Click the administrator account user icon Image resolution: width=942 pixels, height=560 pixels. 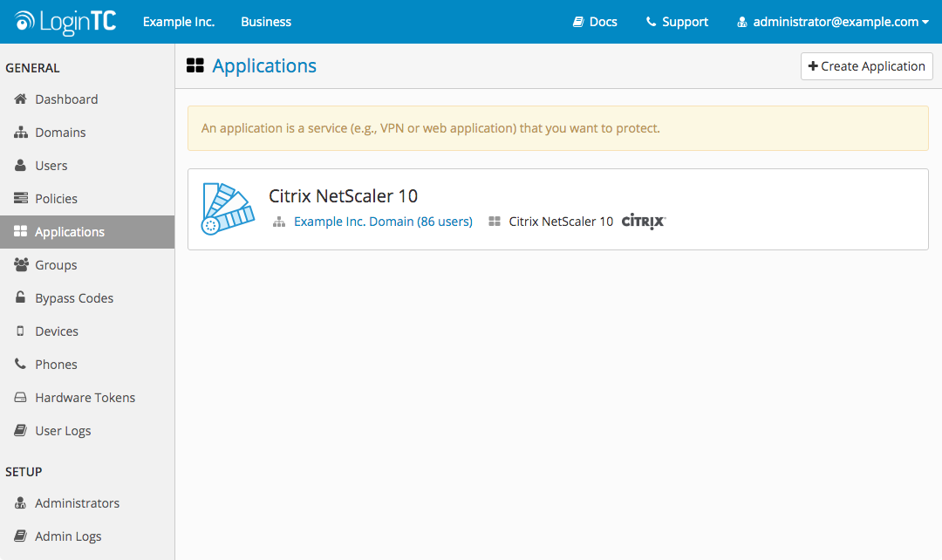click(x=742, y=22)
